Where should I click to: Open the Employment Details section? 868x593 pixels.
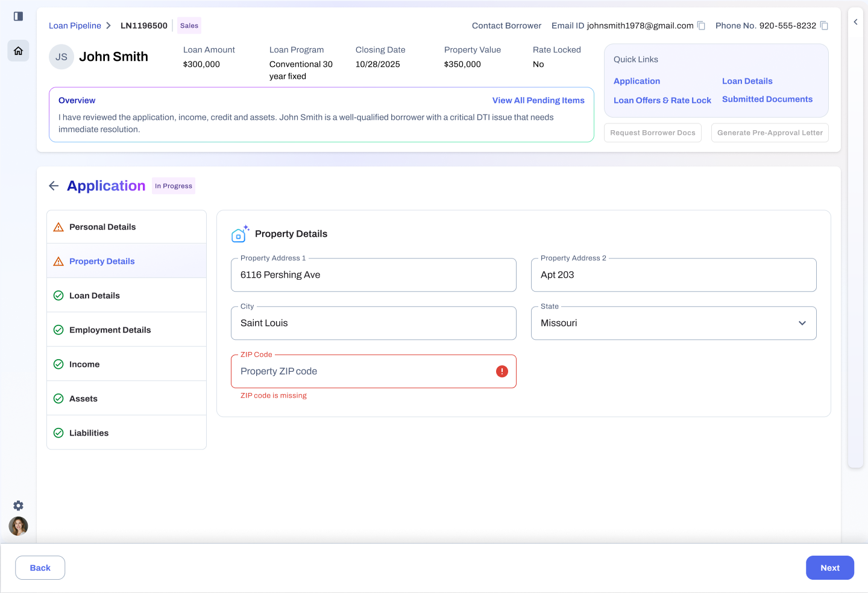click(127, 330)
